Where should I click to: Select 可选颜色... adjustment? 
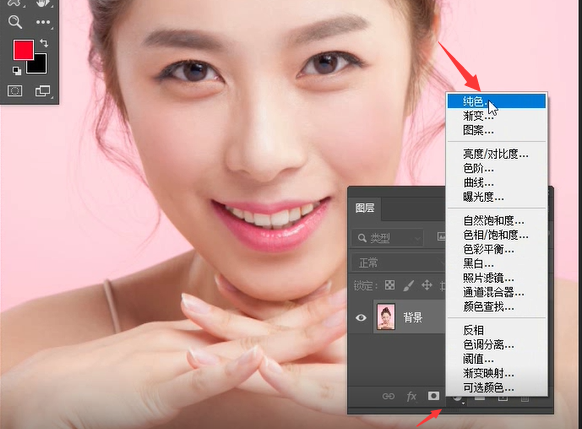496,388
